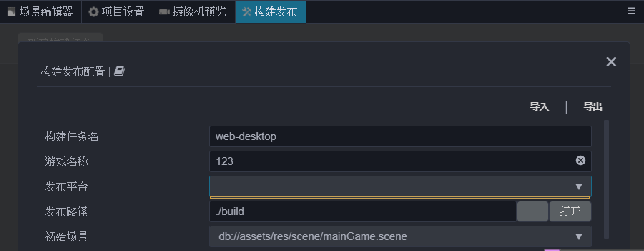Click the 导入 button

tap(539, 106)
